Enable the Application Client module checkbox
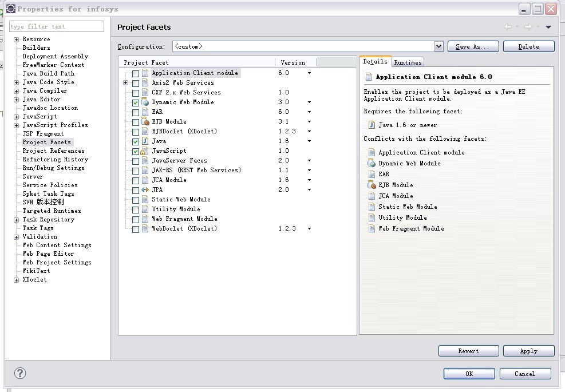The height and width of the screenshot is (392, 565). 136,73
